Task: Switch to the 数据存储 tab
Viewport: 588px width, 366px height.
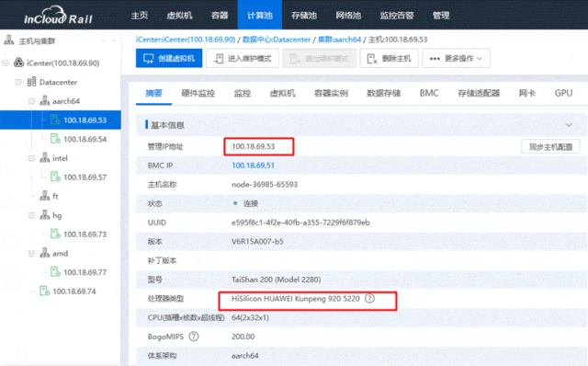Action: coord(384,93)
